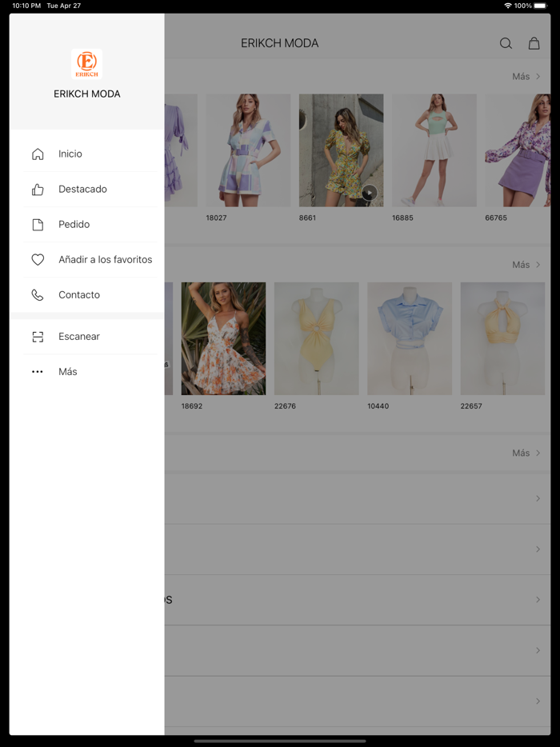Expand first category row chevron
This screenshot has width=560, height=747.
(x=538, y=498)
